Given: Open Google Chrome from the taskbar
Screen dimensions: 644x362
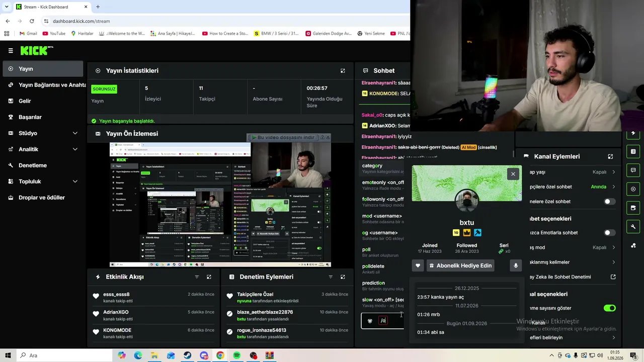Looking at the screenshot, I should 220,355.
